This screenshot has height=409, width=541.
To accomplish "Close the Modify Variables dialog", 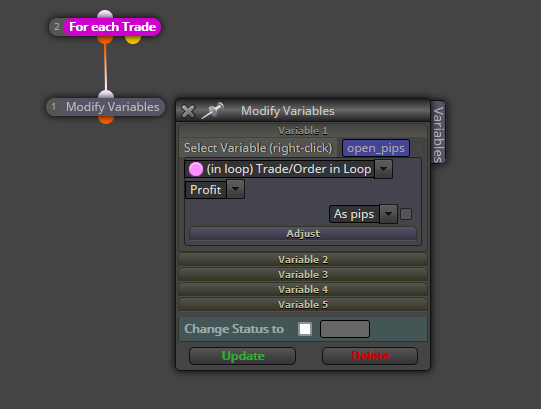I will coord(188,111).
